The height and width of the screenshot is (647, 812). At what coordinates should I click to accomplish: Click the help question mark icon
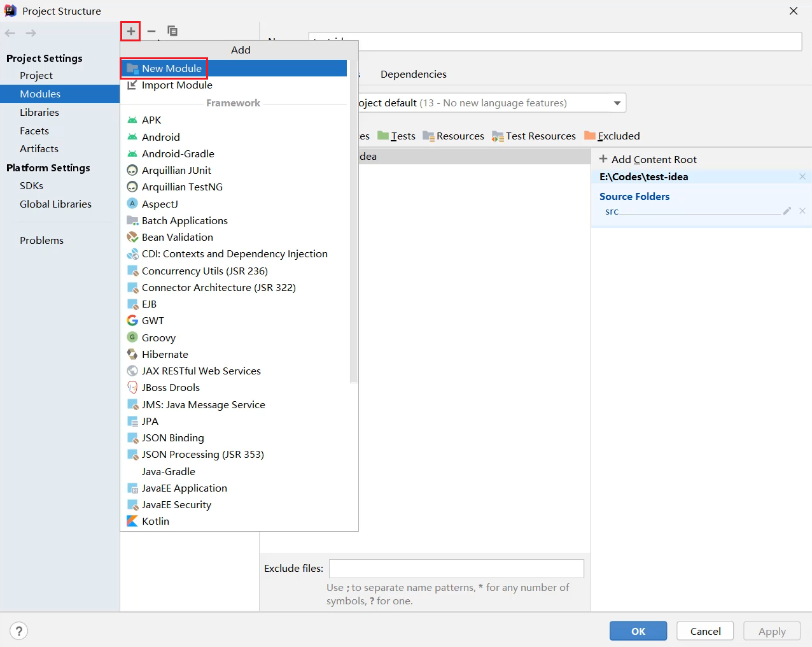[19, 630]
